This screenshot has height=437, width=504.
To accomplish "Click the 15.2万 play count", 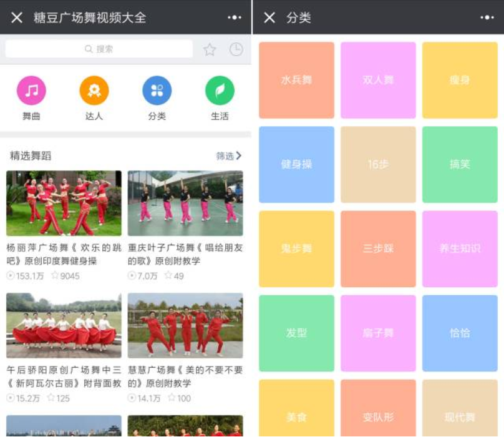I will click(24, 398).
